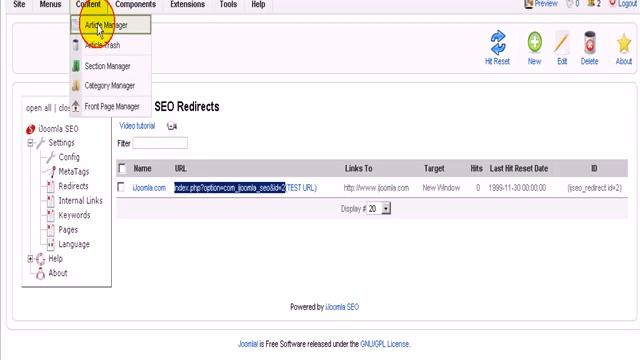Click the Last Hit Reset Date header
The image size is (640, 360).
519,168
